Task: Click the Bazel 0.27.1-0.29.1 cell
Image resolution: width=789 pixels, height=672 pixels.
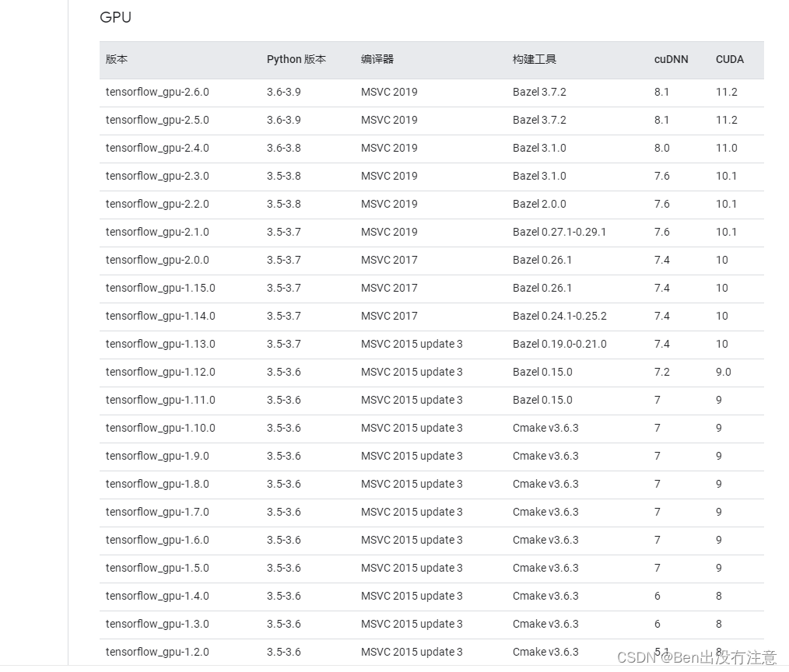Action: (559, 233)
